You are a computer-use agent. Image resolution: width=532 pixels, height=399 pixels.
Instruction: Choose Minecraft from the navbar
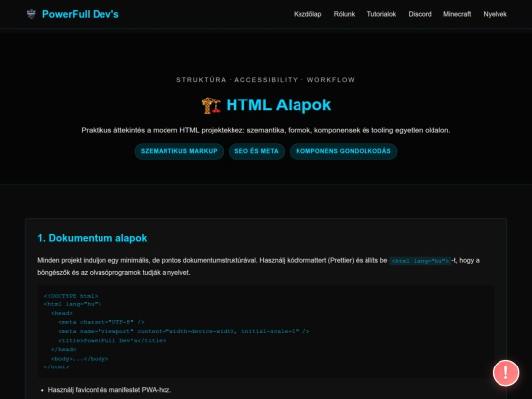pyautogui.click(x=457, y=14)
